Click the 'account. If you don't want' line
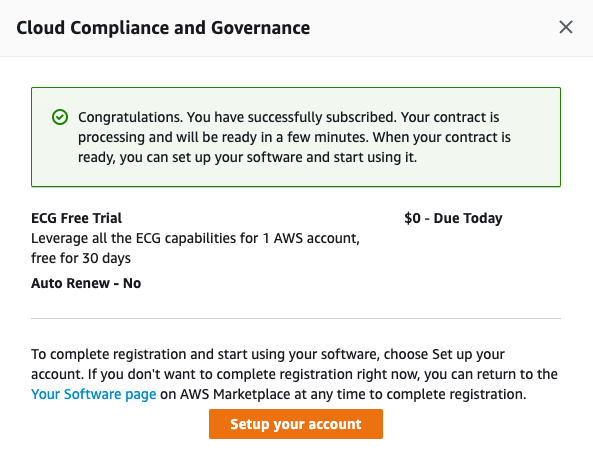Screen dimensions: 593x467 tap(294, 374)
